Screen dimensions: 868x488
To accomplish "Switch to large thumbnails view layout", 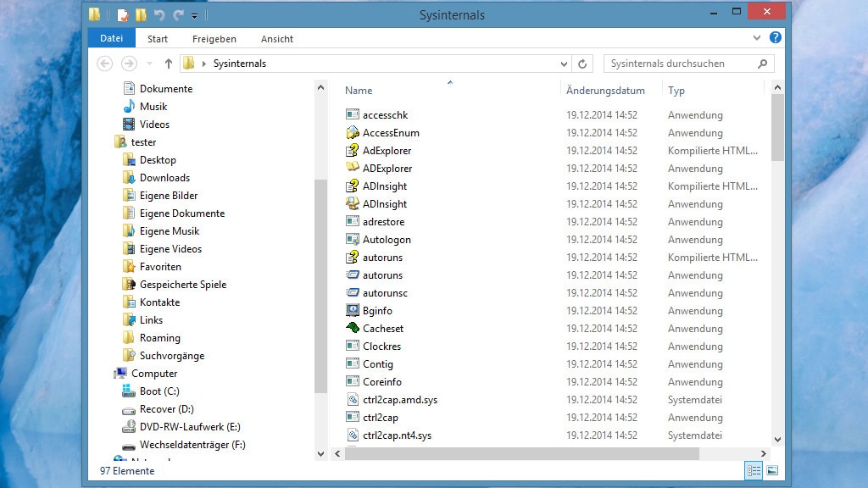I will (771, 470).
